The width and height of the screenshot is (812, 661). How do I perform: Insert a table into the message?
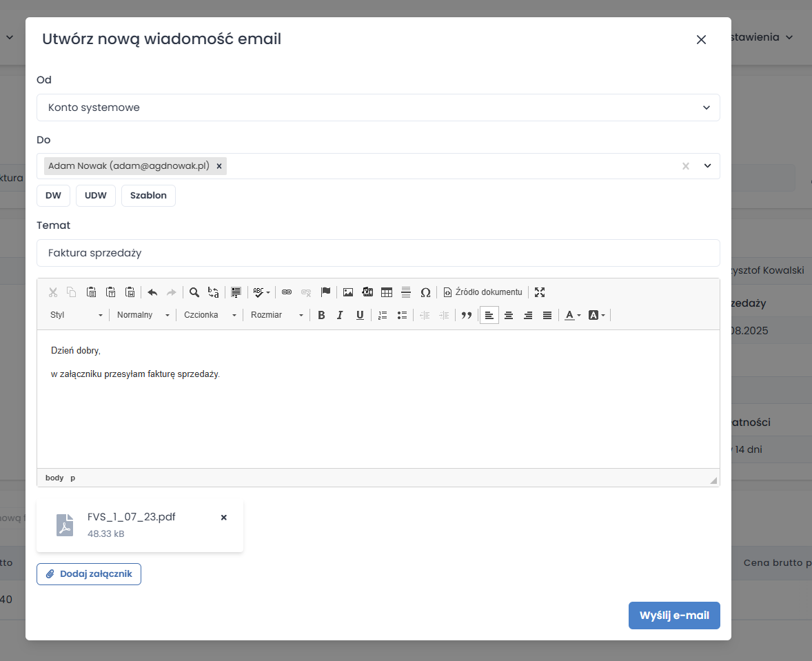pos(387,292)
